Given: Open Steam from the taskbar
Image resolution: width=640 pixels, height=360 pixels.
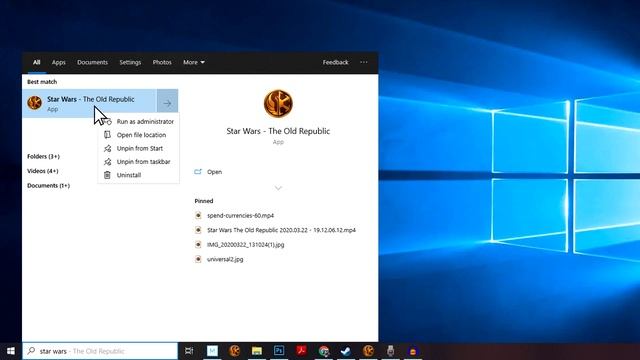Looking at the screenshot, I should (346, 351).
